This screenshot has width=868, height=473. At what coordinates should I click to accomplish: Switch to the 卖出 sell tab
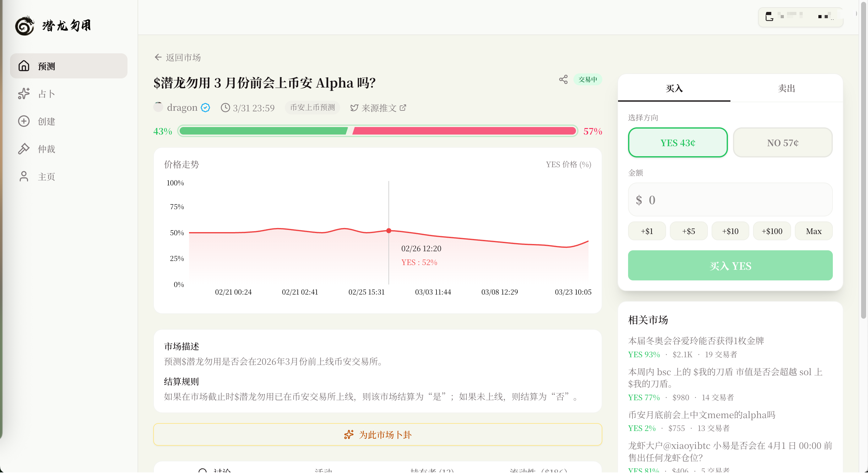[786, 88]
